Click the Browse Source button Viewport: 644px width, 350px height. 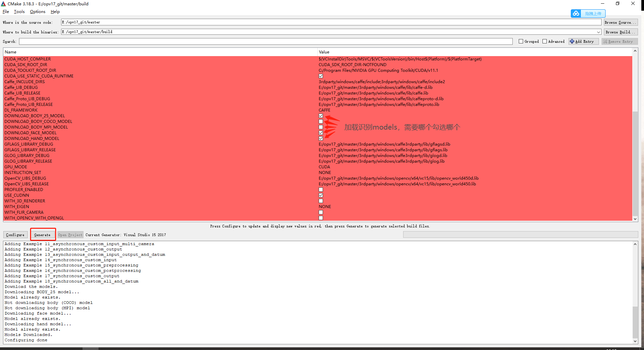point(620,22)
